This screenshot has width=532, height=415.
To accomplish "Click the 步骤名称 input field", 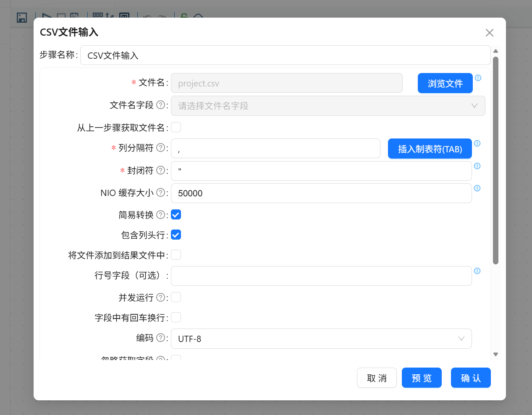I will (x=286, y=55).
